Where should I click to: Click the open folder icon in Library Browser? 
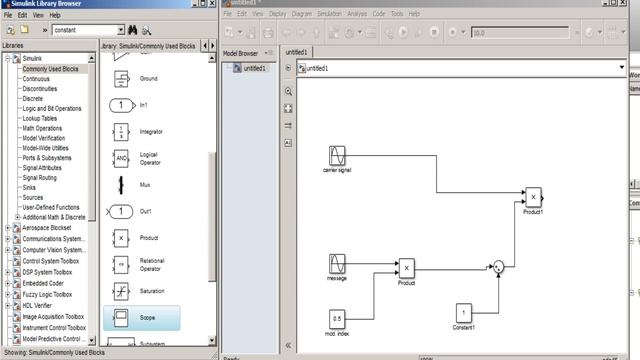click(x=24, y=30)
